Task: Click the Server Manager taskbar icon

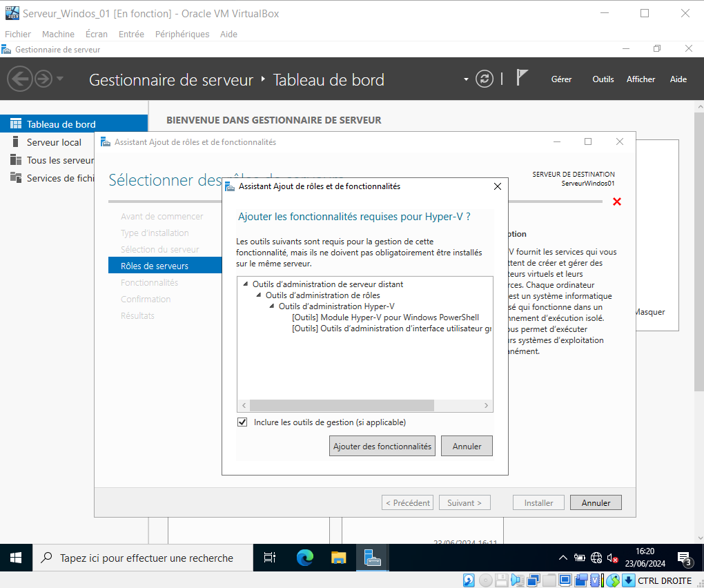Action: pos(373,558)
